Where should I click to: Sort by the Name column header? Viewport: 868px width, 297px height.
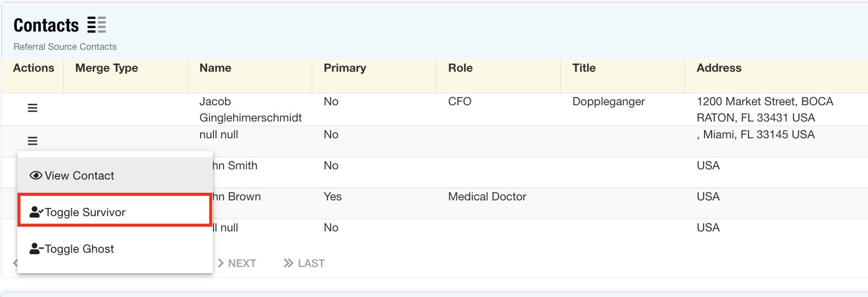pyautogui.click(x=215, y=68)
